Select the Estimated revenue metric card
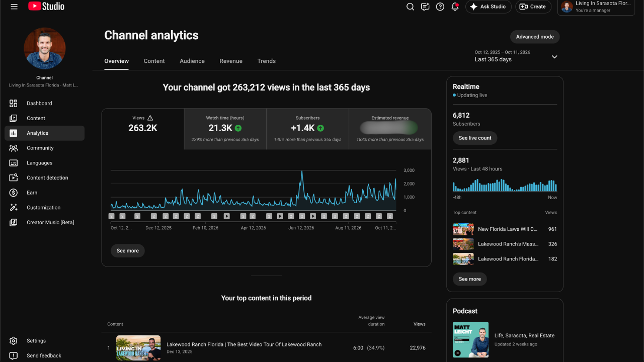This screenshot has height=362, width=644. (x=390, y=129)
